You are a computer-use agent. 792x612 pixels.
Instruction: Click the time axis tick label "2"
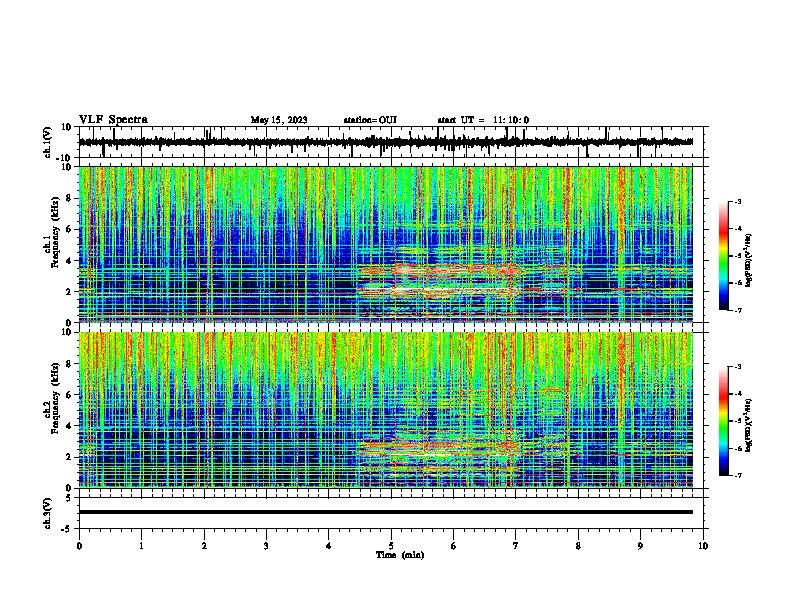click(204, 546)
